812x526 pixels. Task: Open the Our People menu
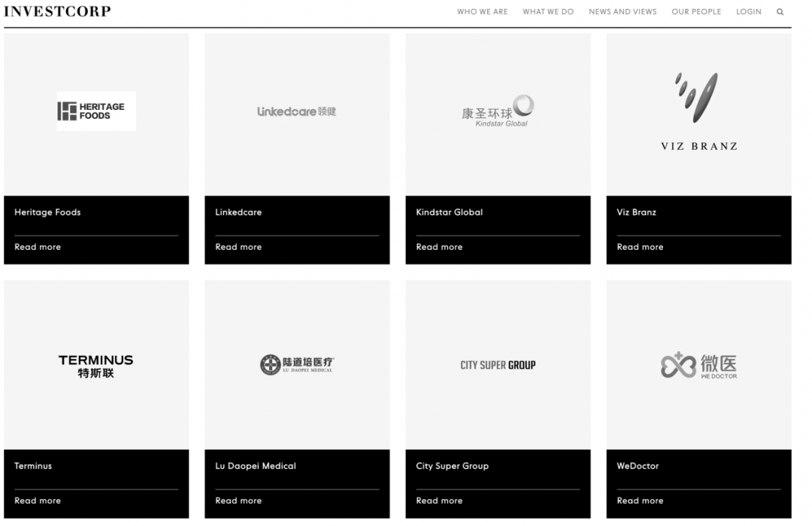696,11
